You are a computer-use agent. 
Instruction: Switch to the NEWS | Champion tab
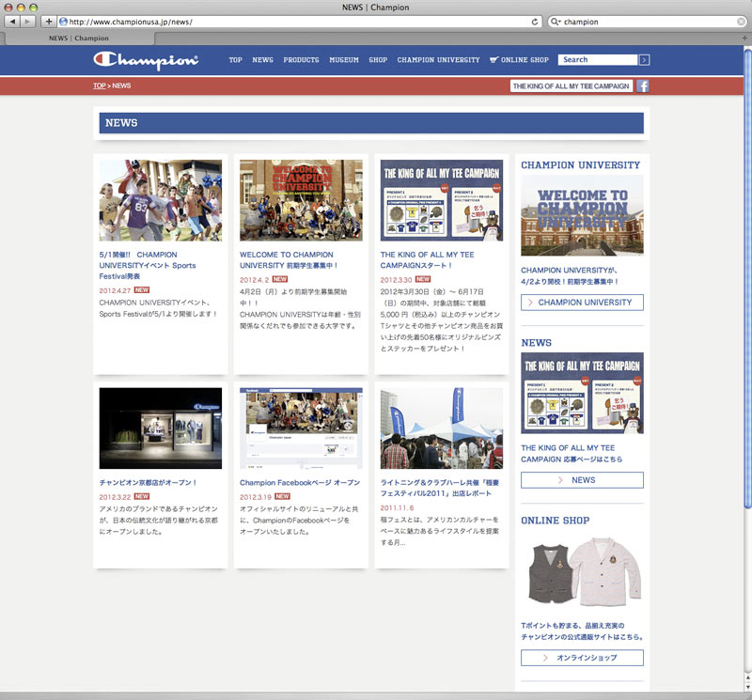pyautogui.click(x=78, y=39)
